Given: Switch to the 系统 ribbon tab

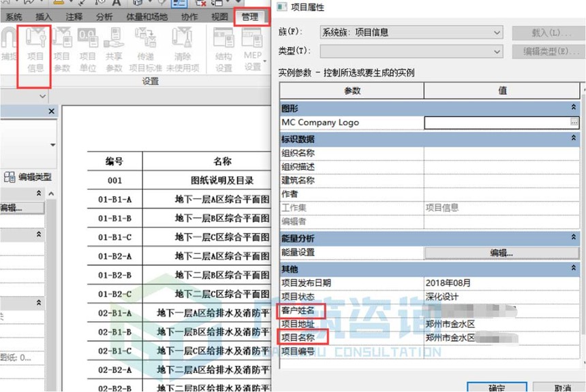Looking at the screenshot, I should [14, 17].
